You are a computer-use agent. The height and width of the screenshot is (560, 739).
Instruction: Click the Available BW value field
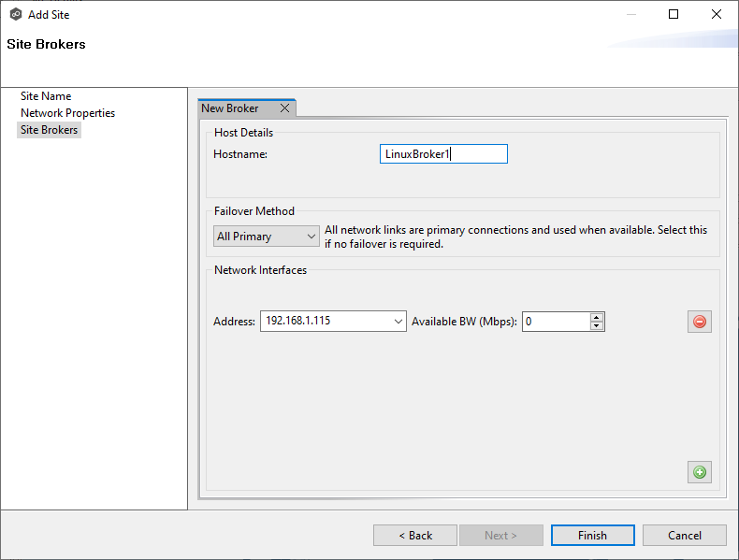(556, 322)
